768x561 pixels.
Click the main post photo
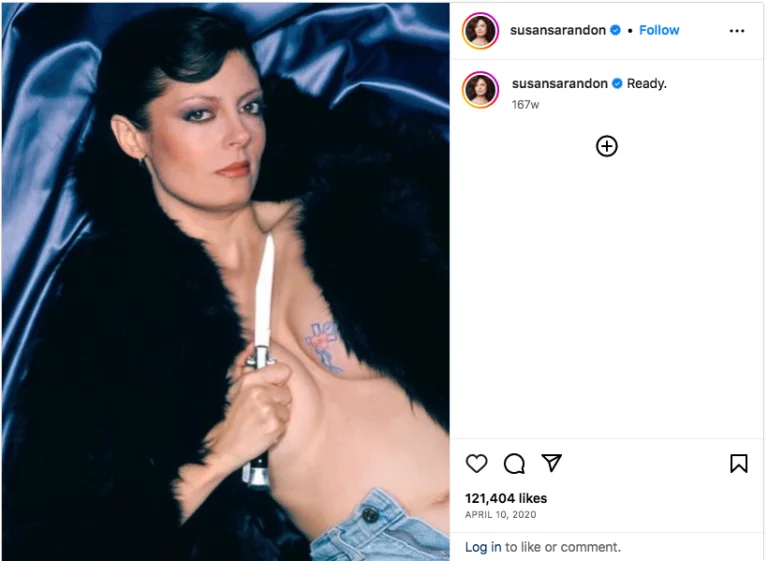225,282
